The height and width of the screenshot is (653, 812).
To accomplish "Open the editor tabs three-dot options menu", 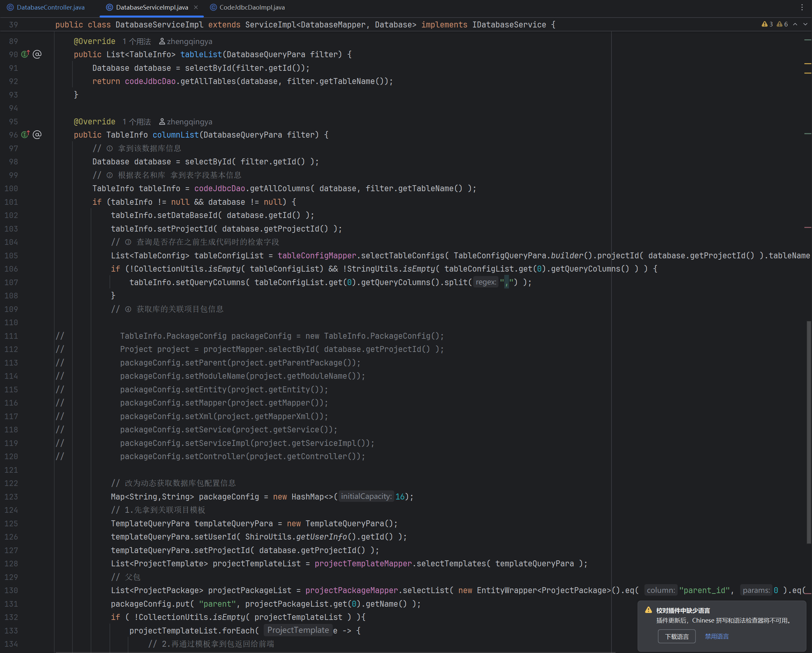I will (802, 7).
